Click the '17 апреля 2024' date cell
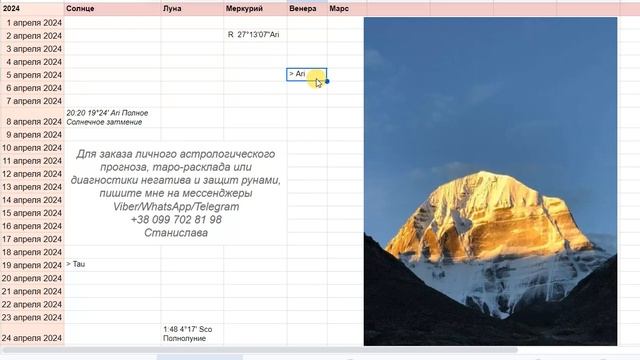Viewport: 640px width, 360px height. coord(32,239)
